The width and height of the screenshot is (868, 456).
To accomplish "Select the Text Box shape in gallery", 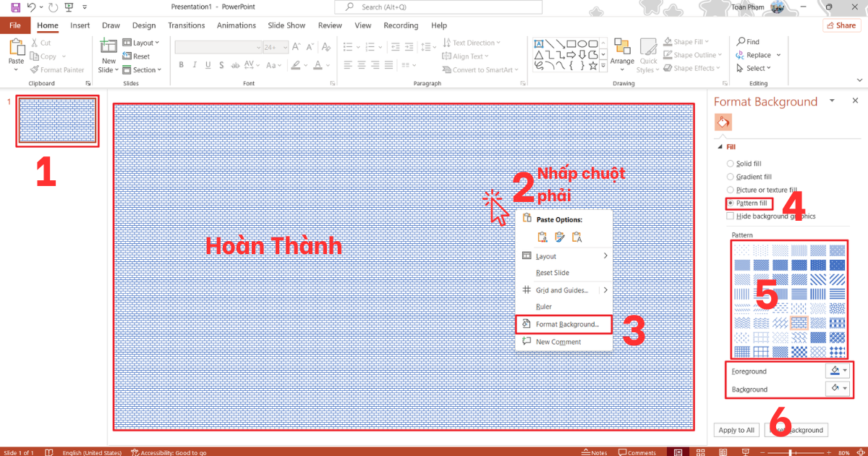I will coord(539,43).
